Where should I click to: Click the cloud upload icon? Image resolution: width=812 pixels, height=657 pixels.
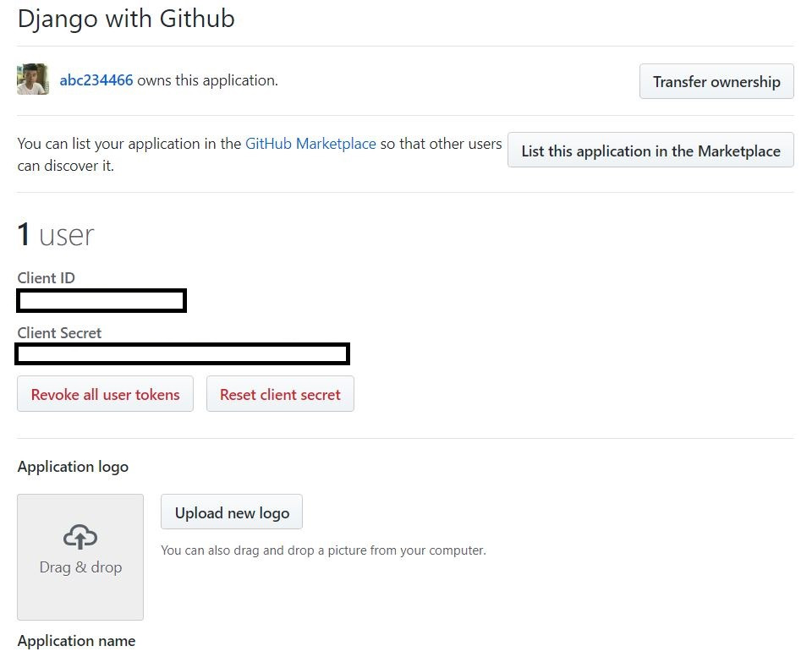80,537
